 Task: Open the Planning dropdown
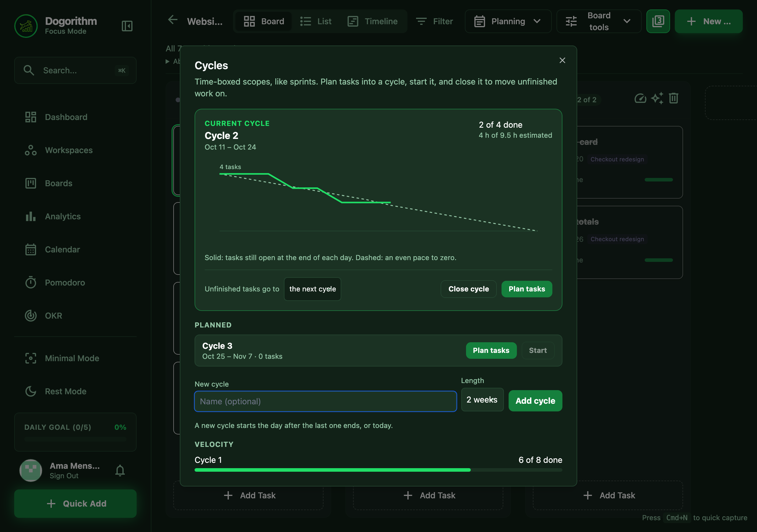pos(508,21)
